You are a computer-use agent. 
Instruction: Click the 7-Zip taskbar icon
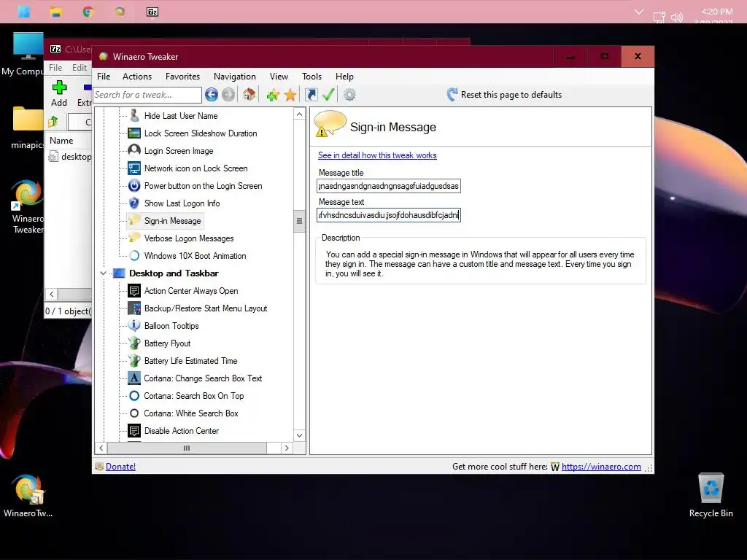coord(152,12)
